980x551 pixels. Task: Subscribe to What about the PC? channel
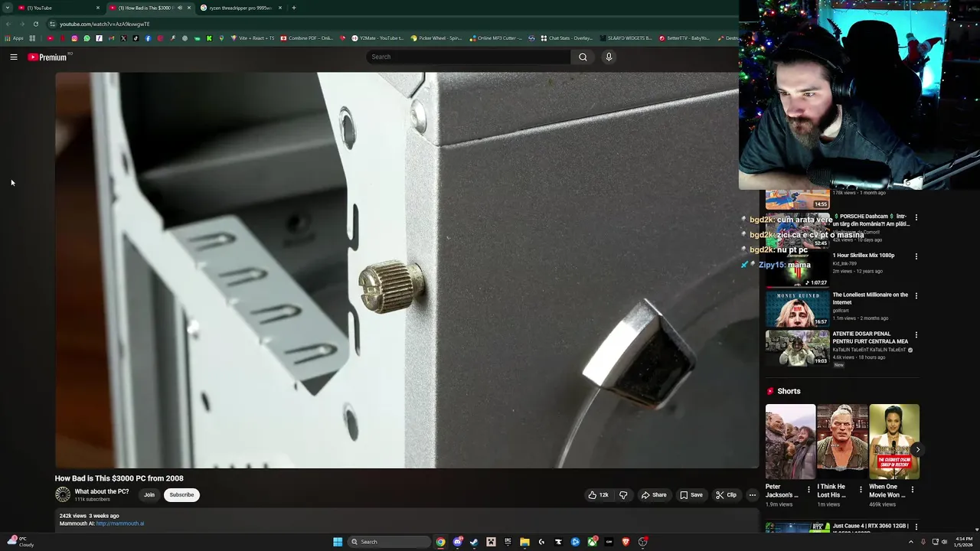pos(181,495)
